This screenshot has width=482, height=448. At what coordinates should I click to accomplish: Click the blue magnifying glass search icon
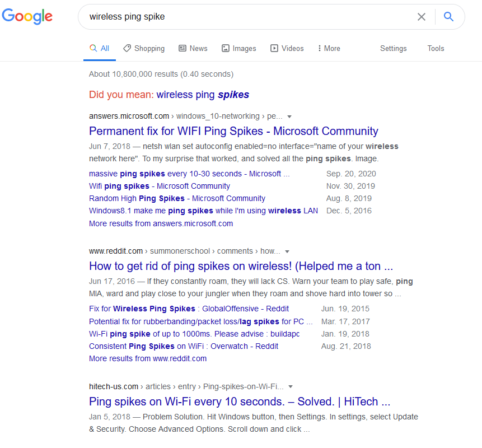[x=448, y=16]
